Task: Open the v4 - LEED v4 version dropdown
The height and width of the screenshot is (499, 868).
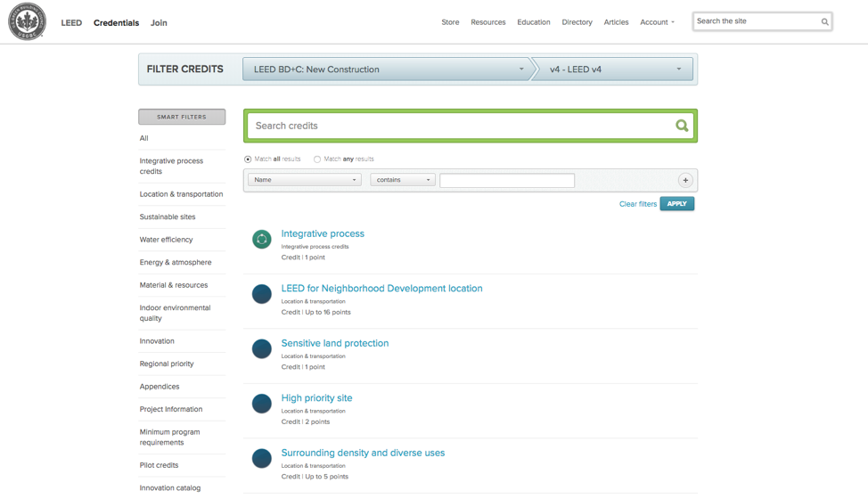Action: click(615, 70)
